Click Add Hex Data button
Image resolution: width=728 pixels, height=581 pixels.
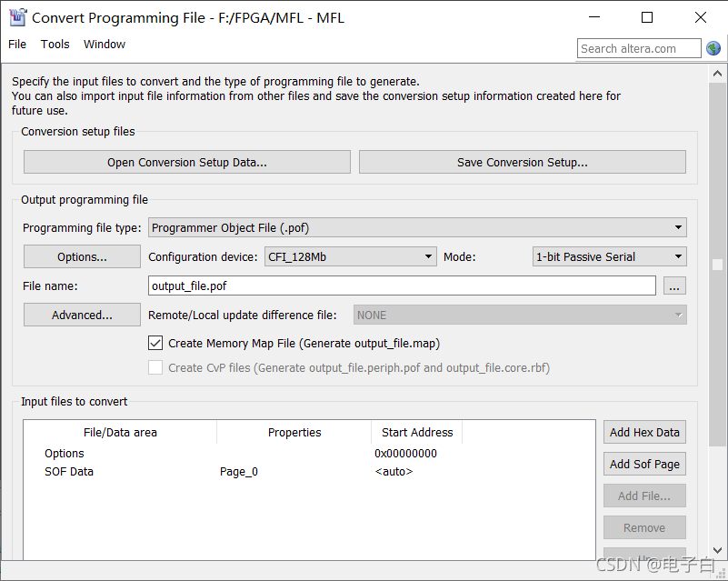(x=644, y=433)
